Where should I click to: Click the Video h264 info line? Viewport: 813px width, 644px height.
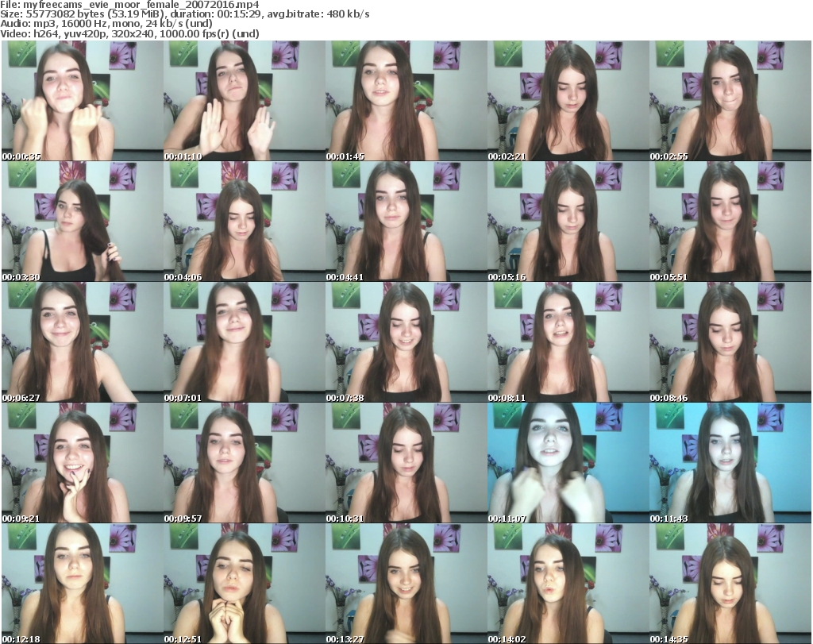click(x=129, y=33)
